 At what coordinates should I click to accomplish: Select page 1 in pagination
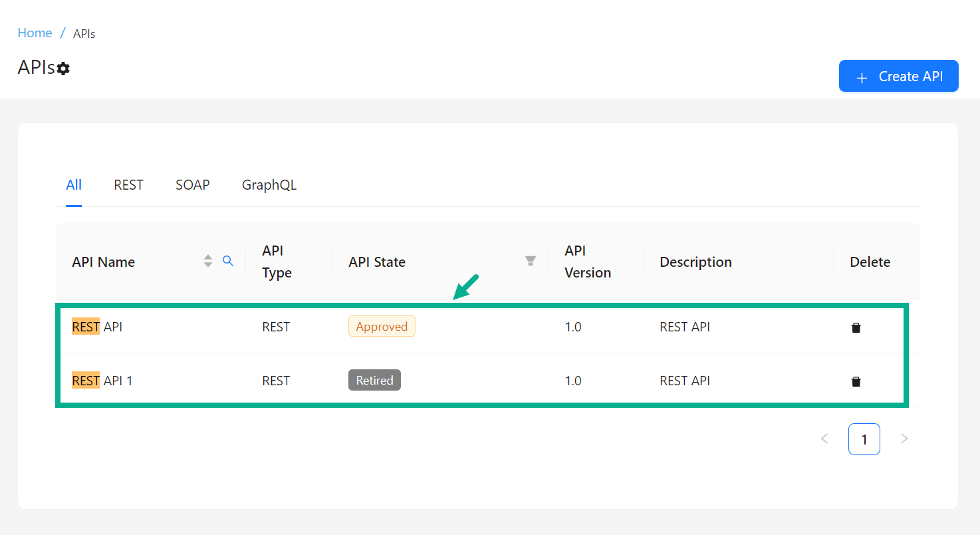(x=864, y=439)
